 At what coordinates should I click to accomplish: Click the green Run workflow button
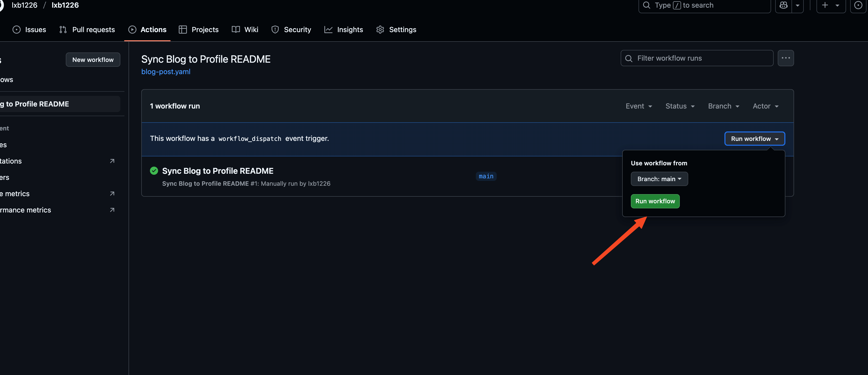click(x=655, y=201)
